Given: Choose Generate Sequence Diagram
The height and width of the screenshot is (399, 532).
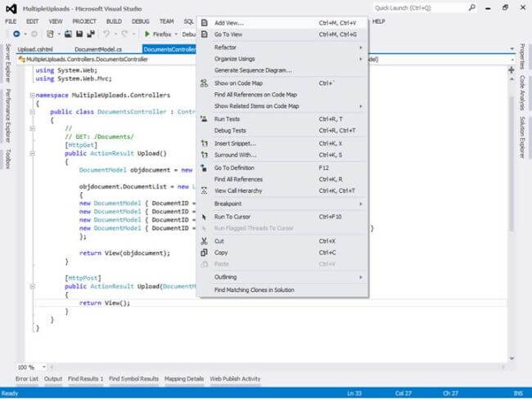Looking at the screenshot, I should coord(284,70).
